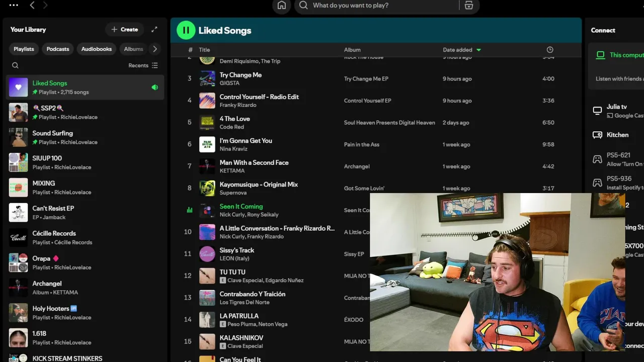Click the Create button
The height and width of the screenshot is (362, 644).
click(125, 29)
